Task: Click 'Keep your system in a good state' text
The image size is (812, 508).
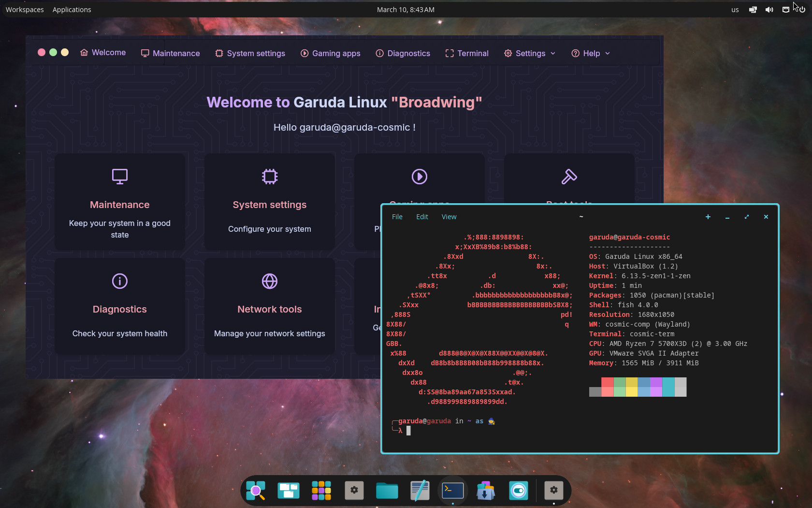Action: (120, 229)
